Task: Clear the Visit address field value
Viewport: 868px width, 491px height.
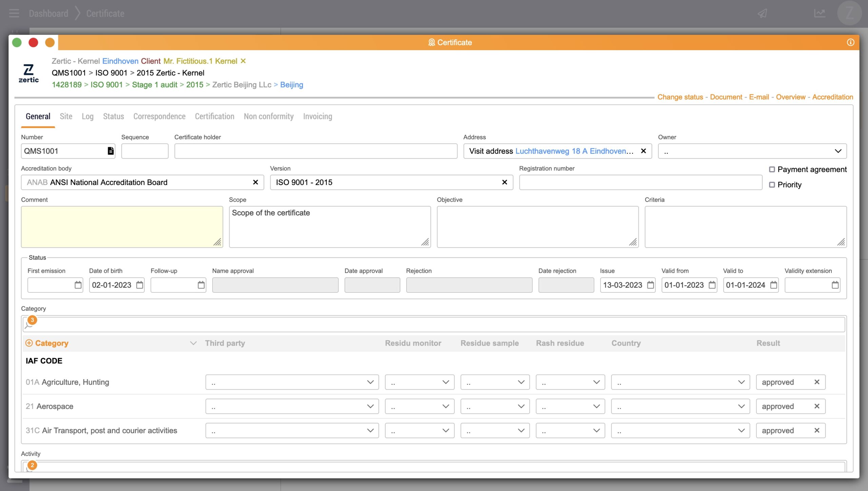Action: (643, 151)
